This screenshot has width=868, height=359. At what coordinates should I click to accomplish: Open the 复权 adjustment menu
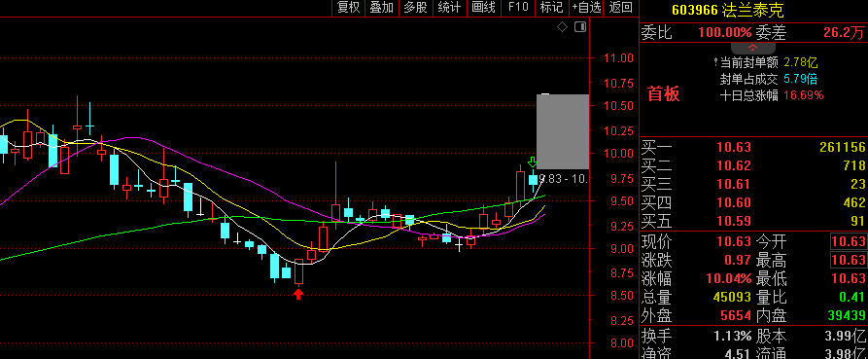(349, 7)
